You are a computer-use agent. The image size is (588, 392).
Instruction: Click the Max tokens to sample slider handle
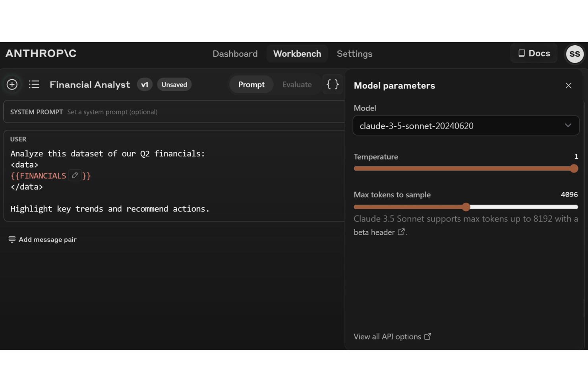(x=466, y=207)
